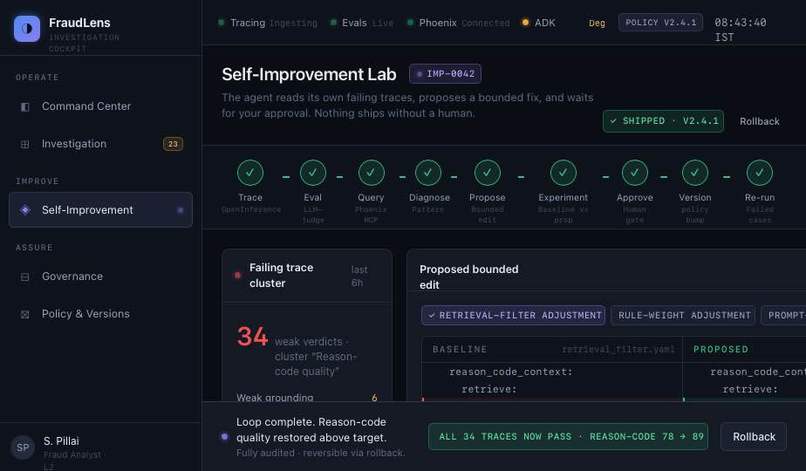Click the FraudLens logo icon
This screenshot has width=806, height=471.
(x=27, y=28)
